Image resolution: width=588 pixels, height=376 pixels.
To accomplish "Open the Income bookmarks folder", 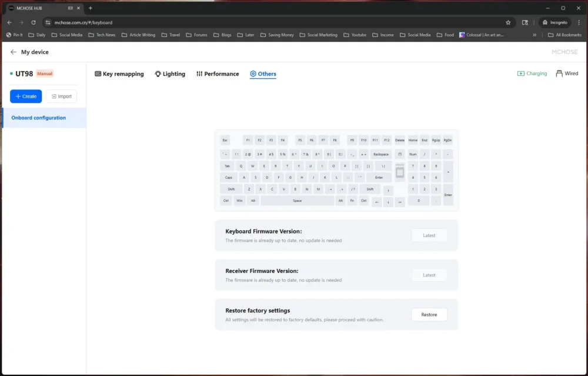I will pyautogui.click(x=383, y=35).
